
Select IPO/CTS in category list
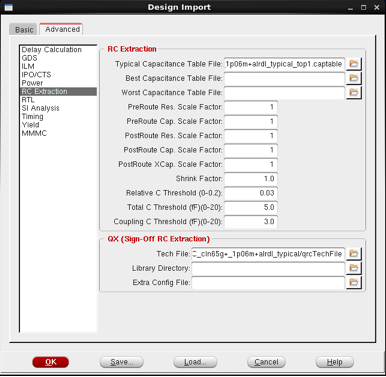tap(58, 75)
